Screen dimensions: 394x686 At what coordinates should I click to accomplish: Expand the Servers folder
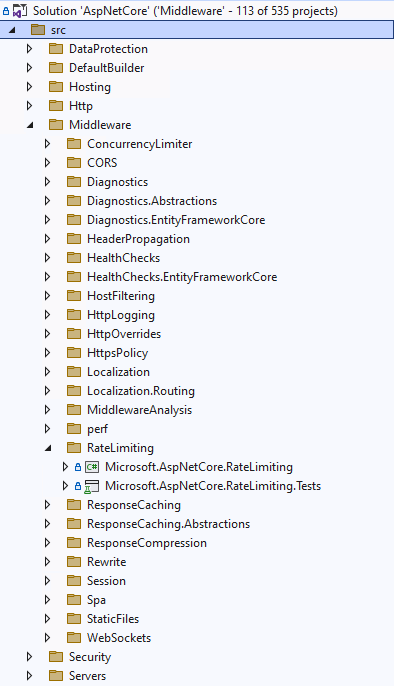(29, 676)
